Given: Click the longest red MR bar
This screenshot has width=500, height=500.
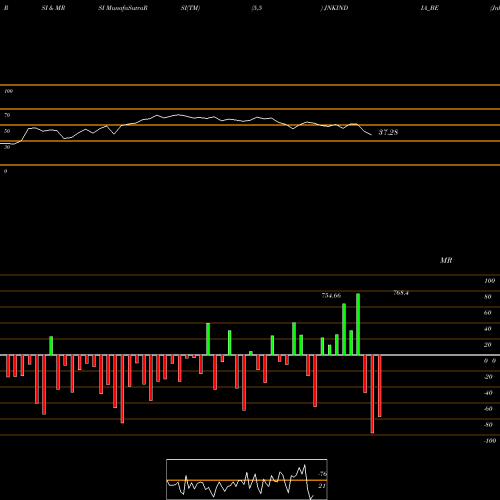Looking at the screenshot, I should pos(372,394).
